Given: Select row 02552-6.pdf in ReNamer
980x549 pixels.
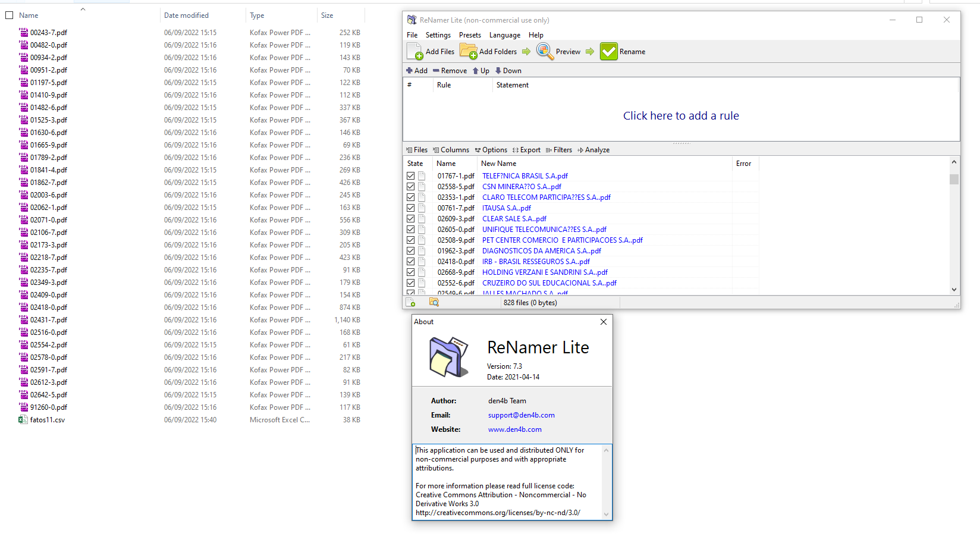Looking at the screenshot, I should (582, 283).
